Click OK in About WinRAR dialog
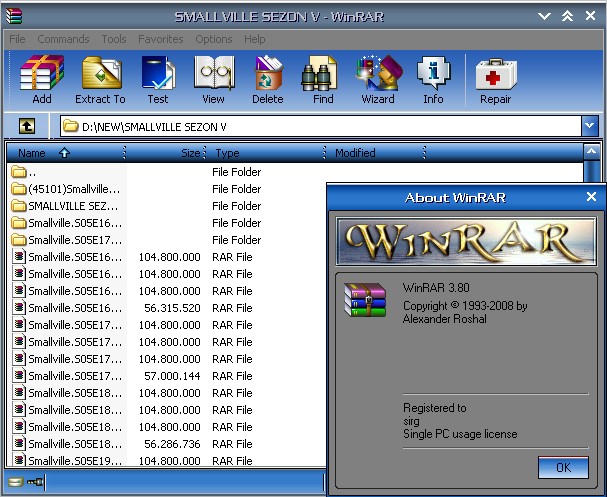The width and height of the screenshot is (607, 497). tap(563, 468)
